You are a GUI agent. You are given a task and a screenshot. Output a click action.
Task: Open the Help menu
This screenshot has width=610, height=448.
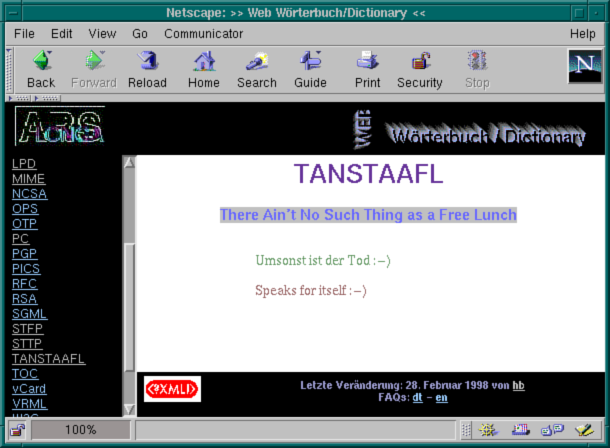tap(582, 34)
